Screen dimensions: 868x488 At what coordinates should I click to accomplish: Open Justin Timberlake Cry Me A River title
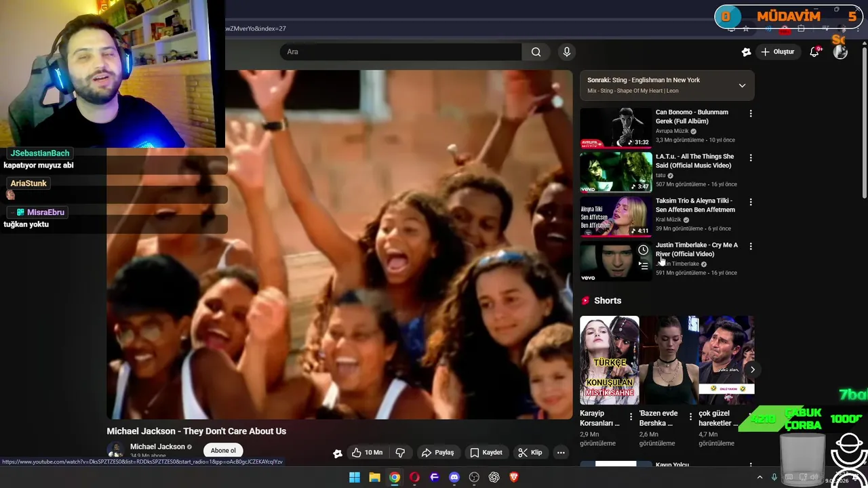pyautogui.click(x=696, y=249)
